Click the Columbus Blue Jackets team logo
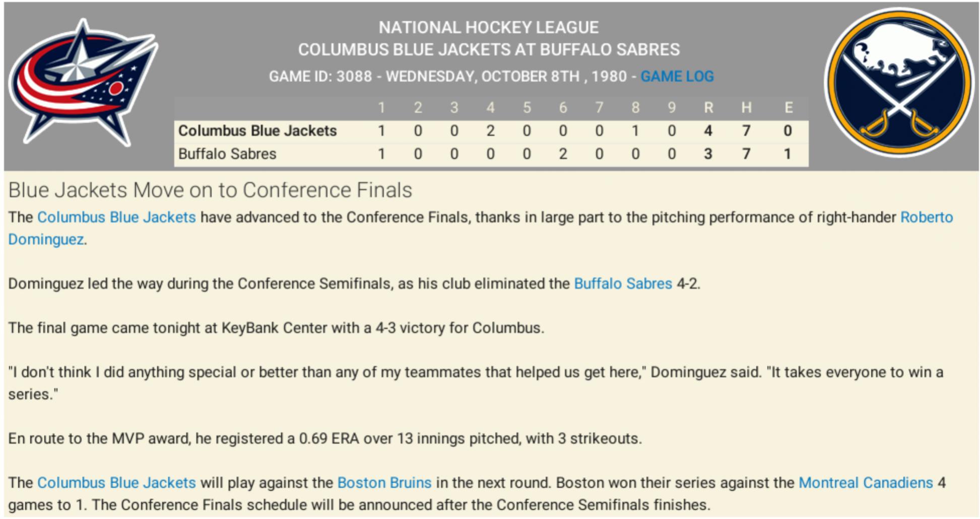 click(83, 83)
